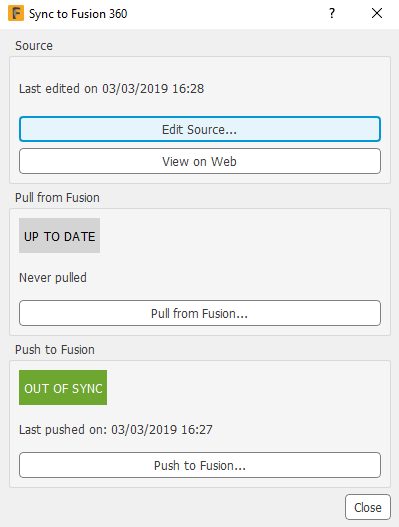Click the Source section heading
Screen dimensions: 399x527
(34, 46)
